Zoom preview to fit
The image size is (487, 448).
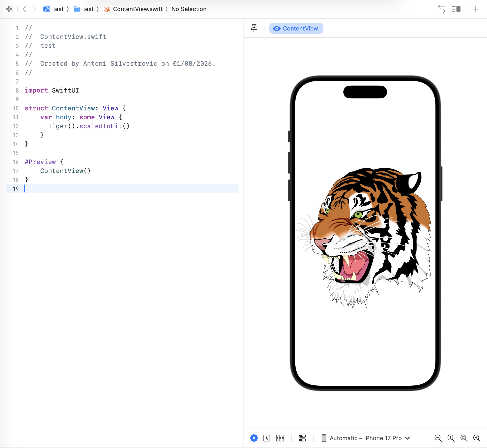tap(464, 438)
